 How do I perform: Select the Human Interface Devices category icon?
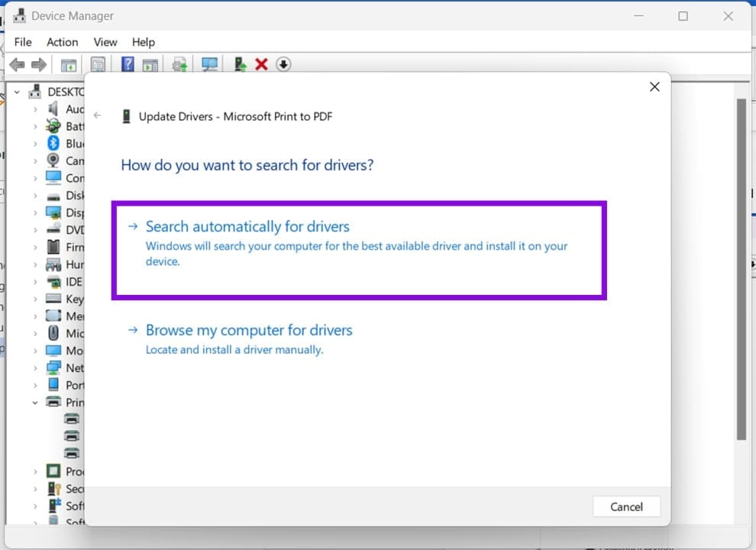click(53, 264)
